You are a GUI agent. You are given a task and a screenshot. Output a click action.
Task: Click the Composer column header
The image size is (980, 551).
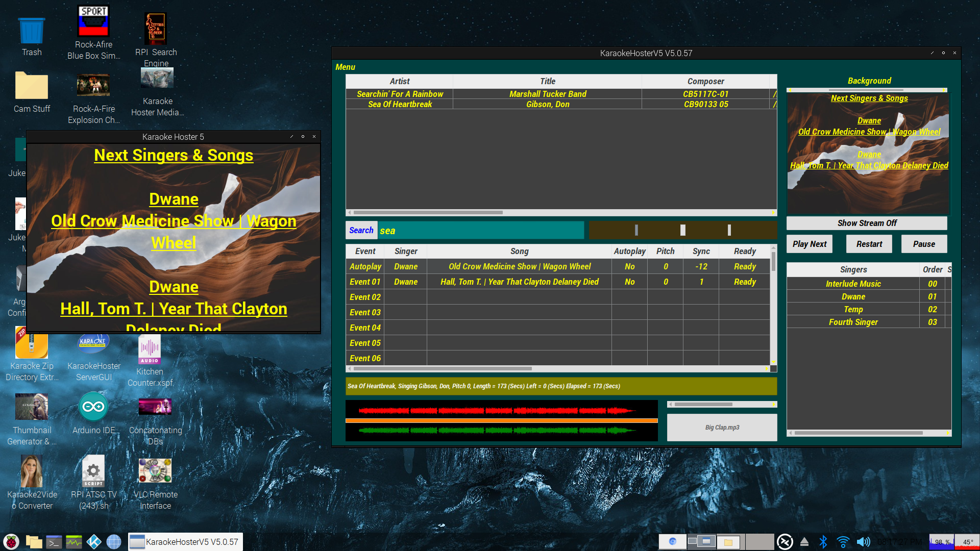coord(705,81)
